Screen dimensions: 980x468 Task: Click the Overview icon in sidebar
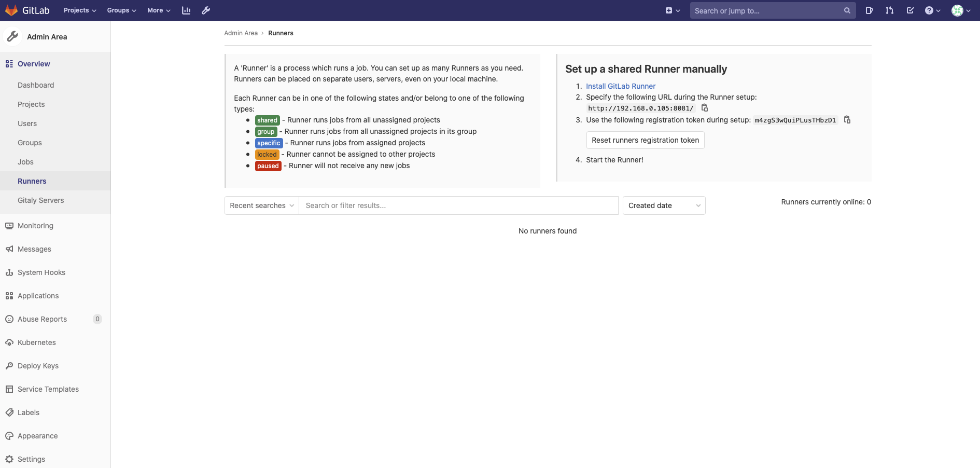[9, 64]
